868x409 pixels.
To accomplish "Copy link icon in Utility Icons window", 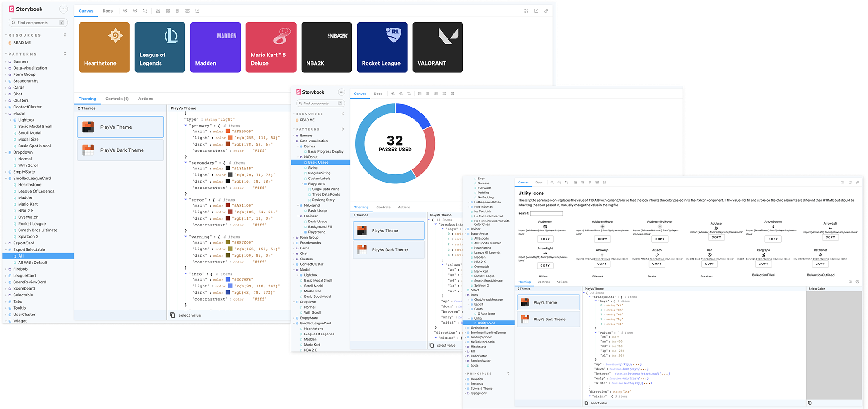I will tap(857, 183).
